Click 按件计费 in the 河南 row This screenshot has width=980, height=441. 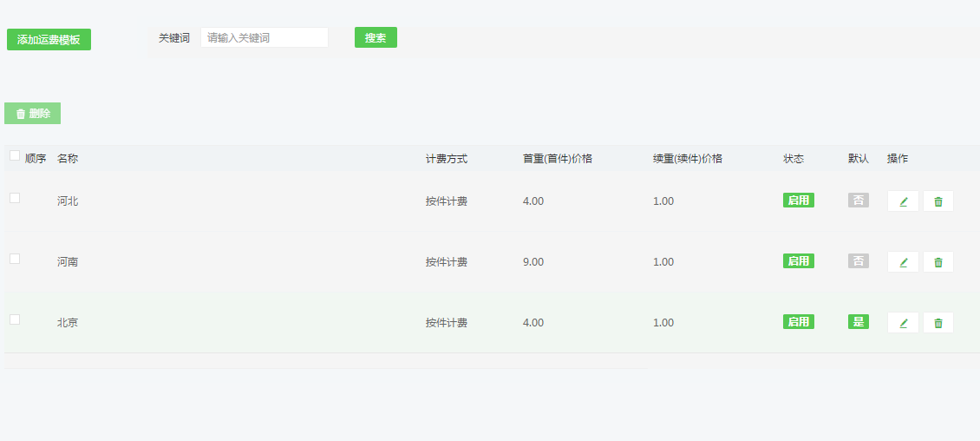tap(447, 262)
